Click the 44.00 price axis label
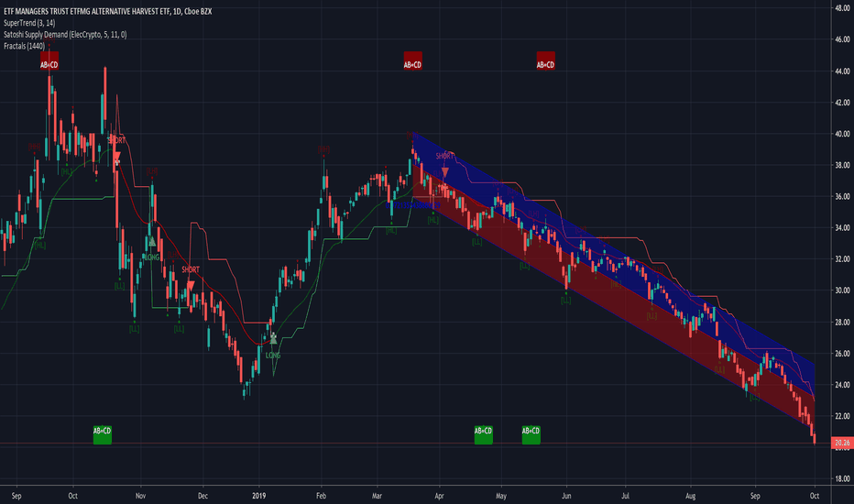Image resolution: width=854 pixels, height=504 pixels. (842, 71)
